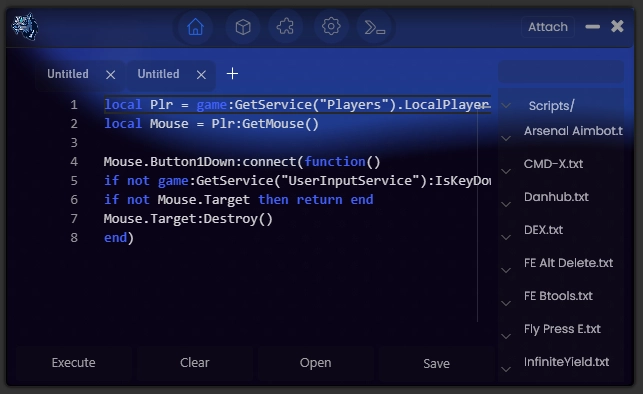Expand chevron next to FE Btools.txt
This screenshot has width=643, height=394.
[x=506, y=303]
